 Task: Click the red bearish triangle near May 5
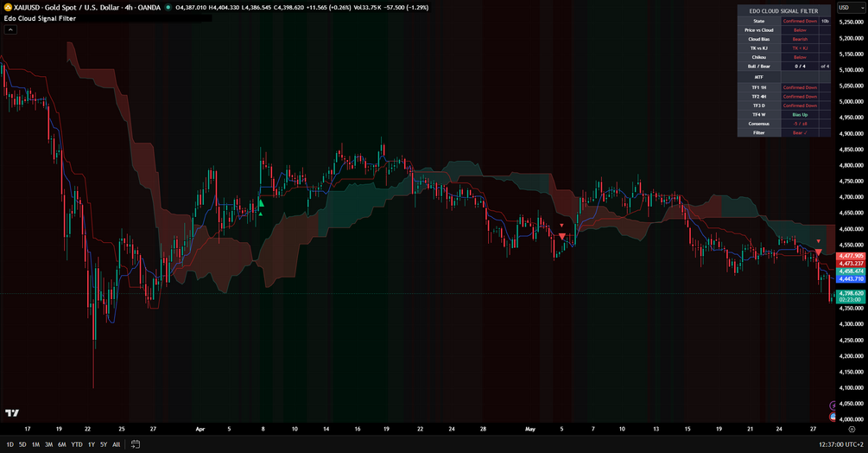(x=562, y=237)
